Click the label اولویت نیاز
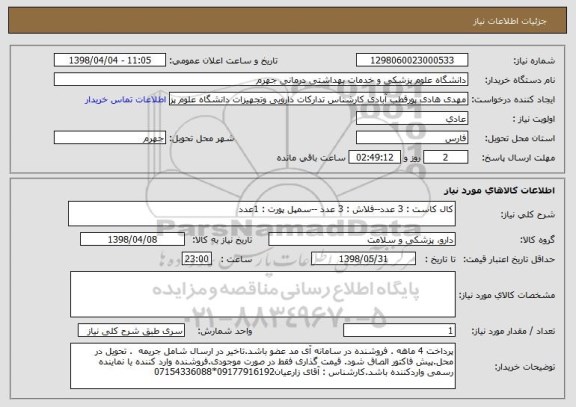Viewport: 576px width, 407px height. pyautogui.click(x=534, y=119)
